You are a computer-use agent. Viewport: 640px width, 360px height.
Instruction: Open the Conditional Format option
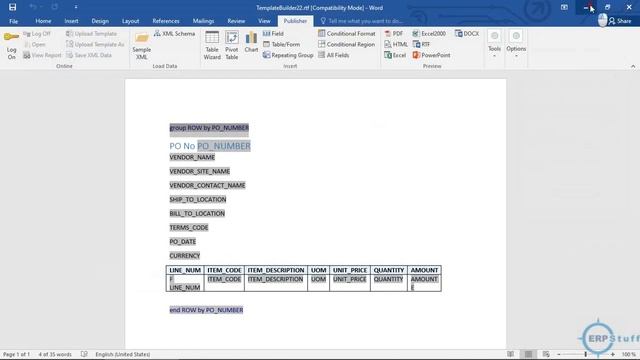(347, 33)
